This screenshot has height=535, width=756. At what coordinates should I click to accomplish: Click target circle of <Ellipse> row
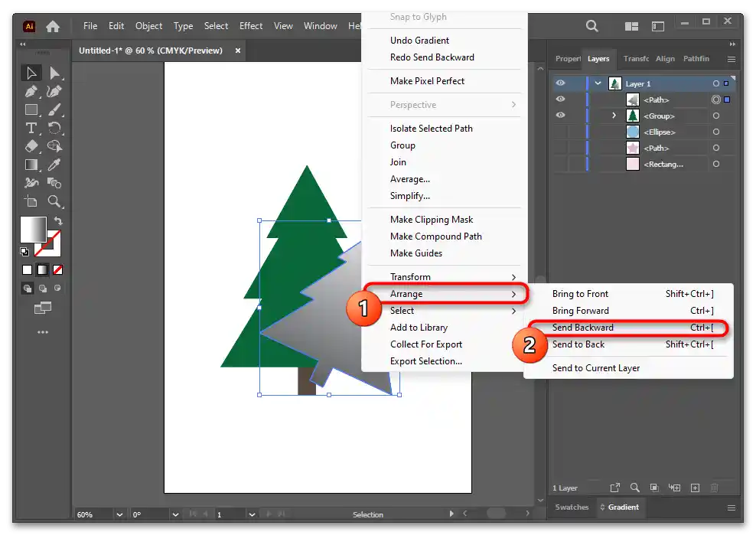[x=716, y=132]
